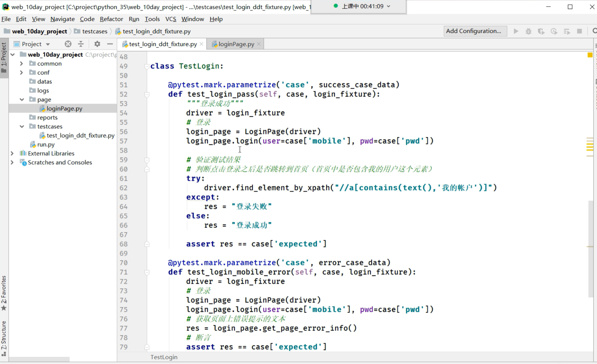The image size is (597, 364).
Task: Switch to the loginPage.py tab
Action: [236, 44]
